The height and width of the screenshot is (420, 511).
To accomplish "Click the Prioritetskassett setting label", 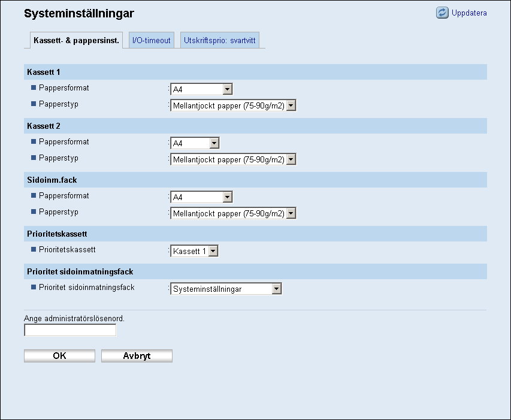I will coord(67,250).
